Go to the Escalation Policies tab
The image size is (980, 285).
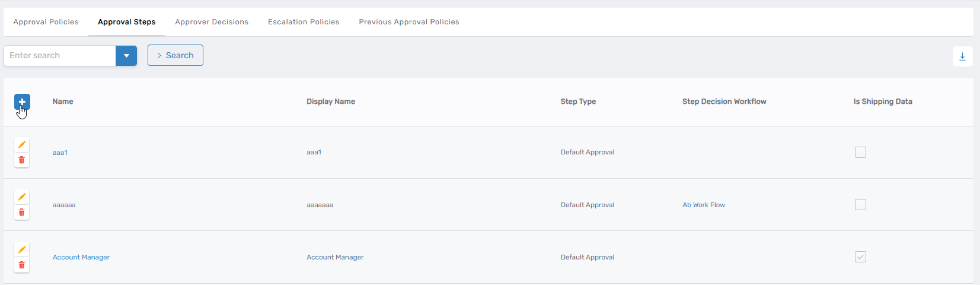click(x=304, y=22)
